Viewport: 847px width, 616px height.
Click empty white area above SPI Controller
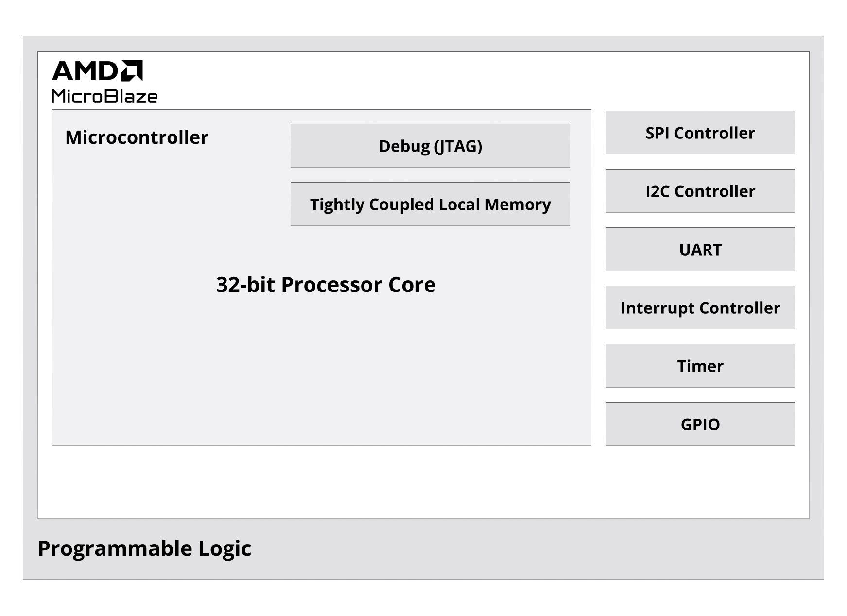point(700,80)
